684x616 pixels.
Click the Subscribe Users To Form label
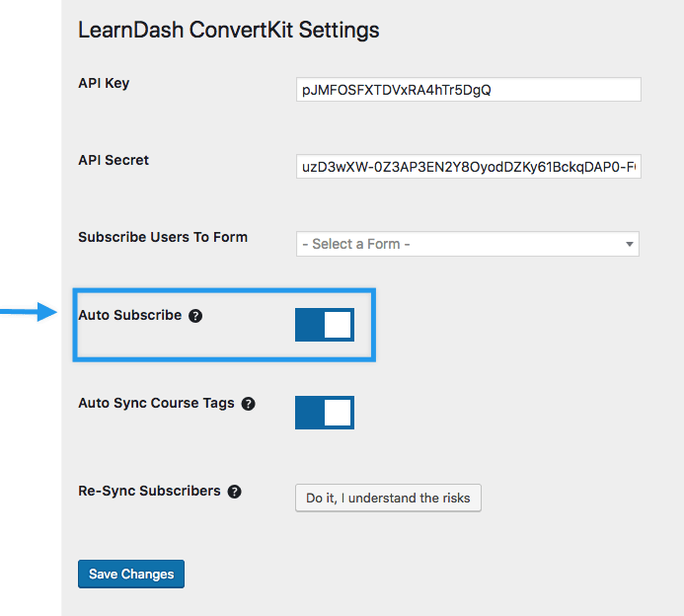(163, 237)
